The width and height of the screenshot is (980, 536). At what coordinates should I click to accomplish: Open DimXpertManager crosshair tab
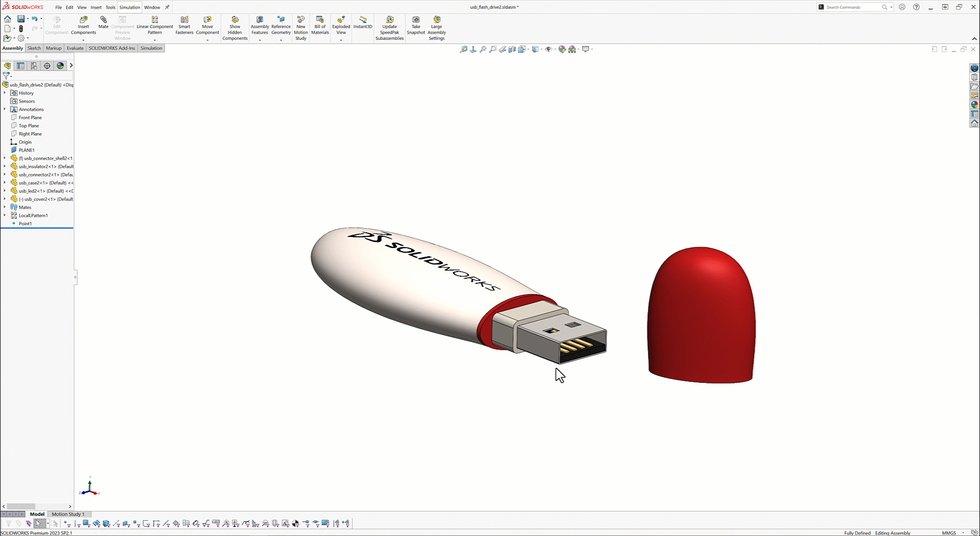pos(47,66)
